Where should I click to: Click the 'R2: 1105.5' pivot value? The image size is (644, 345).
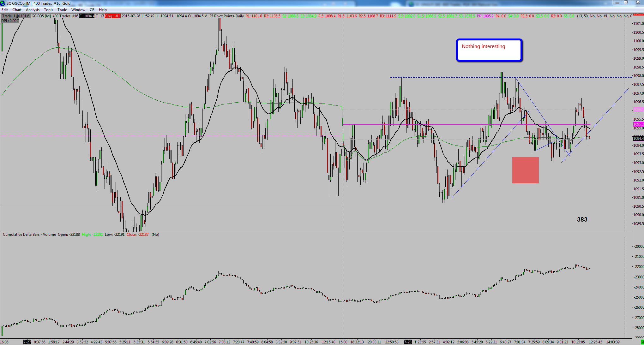click(272, 16)
